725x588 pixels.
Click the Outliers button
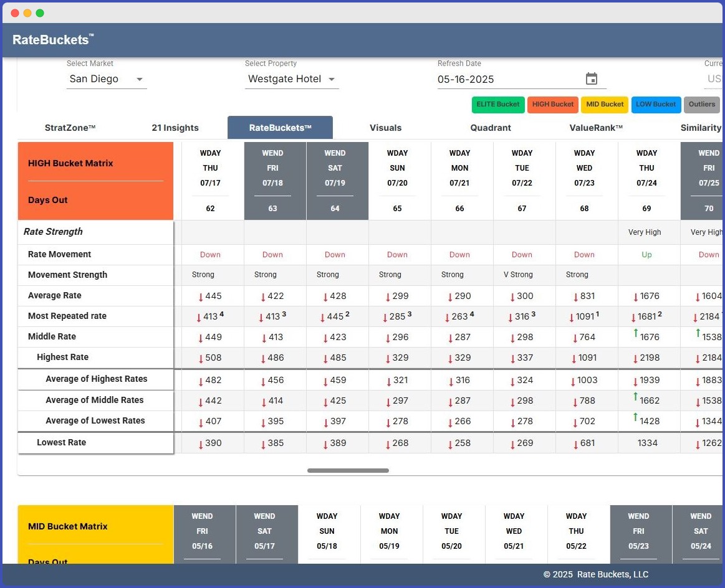702,105
